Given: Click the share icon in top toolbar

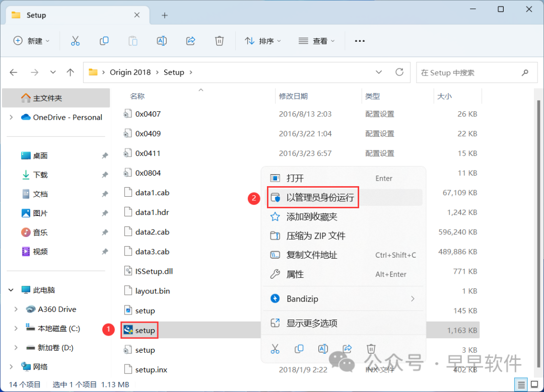Looking at the screenshot, I should pos(190,41).
